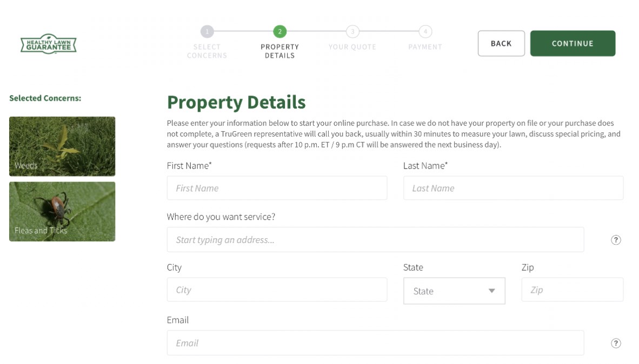Go to Select Concerns step
Viewport: 639px width, 364px height.
point(207,51)
